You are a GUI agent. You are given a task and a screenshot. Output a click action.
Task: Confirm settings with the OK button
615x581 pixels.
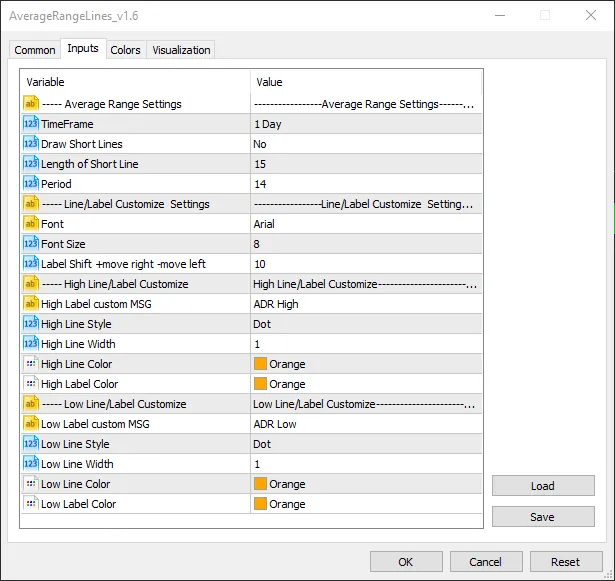click(406, 561)
